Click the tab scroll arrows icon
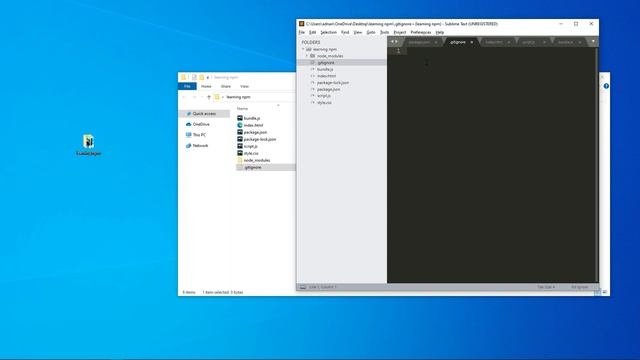640x360 pixels. pyautogui.click(x=394, y=42)
